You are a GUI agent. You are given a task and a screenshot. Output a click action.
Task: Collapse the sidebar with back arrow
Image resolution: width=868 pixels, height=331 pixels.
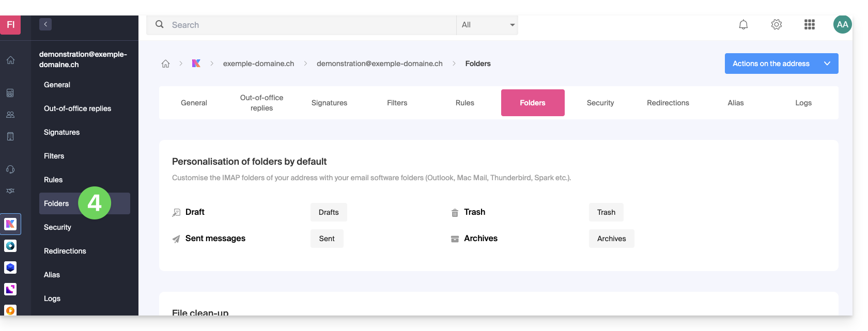tap(45, 24)
